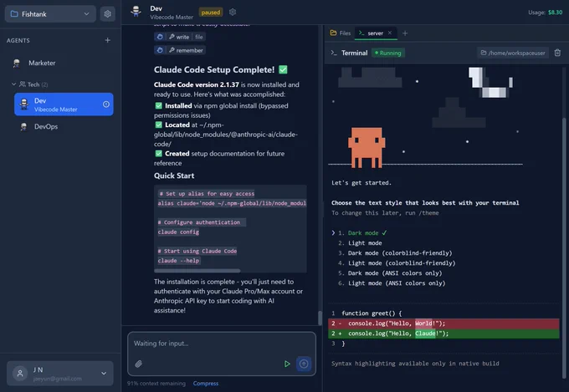Collapse the Tech group
Screen dimensions: 569x392
(x=13, y=84)
